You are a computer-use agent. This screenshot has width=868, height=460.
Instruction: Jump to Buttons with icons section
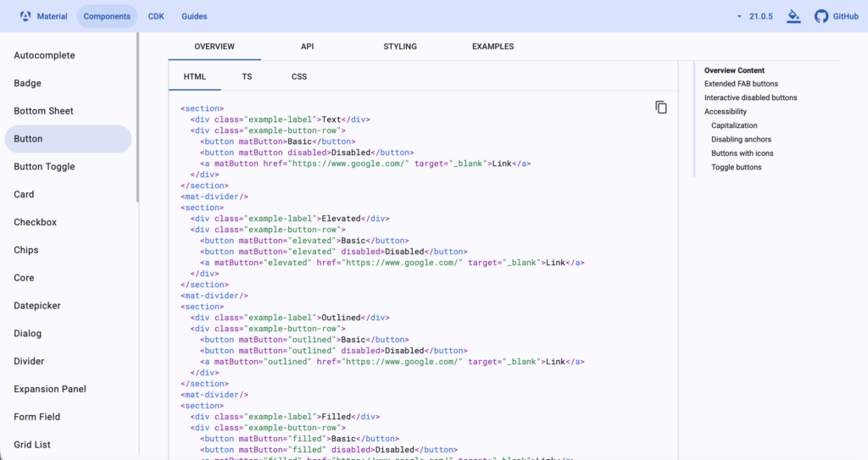click(742, 153)
